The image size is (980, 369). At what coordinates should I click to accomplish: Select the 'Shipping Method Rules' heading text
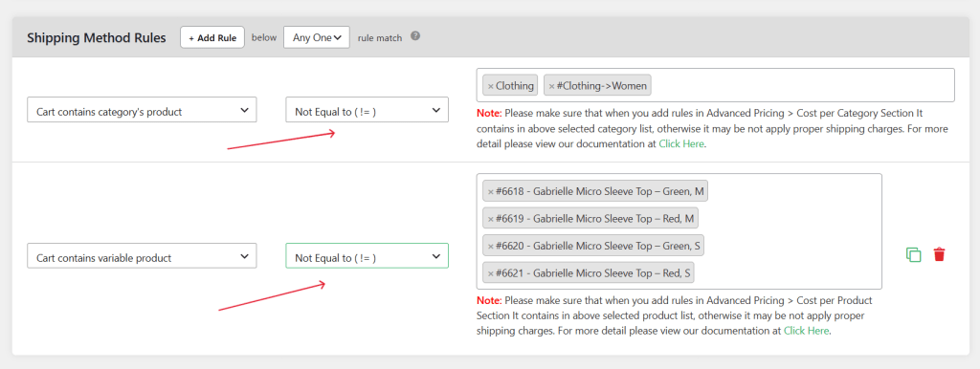[x=97, y=37]
